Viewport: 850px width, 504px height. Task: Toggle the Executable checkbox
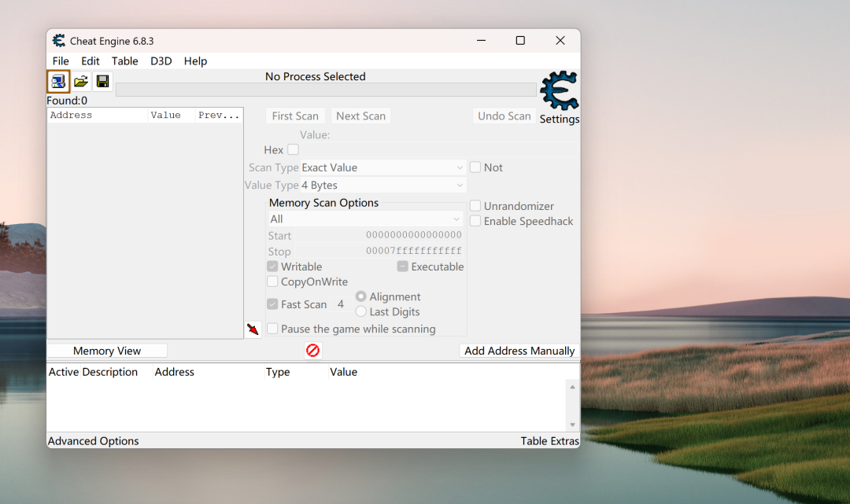click(403, 267)
